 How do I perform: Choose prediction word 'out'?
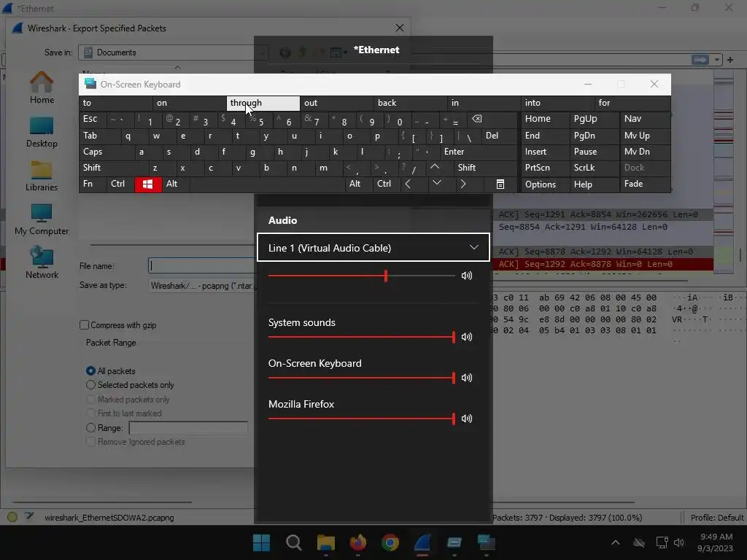click(337, 103)
